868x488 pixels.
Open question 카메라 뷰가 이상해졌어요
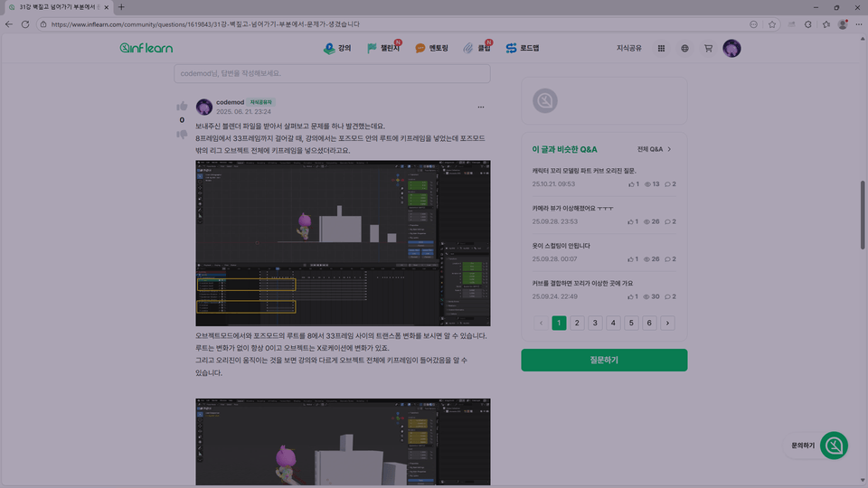point(572,209)
